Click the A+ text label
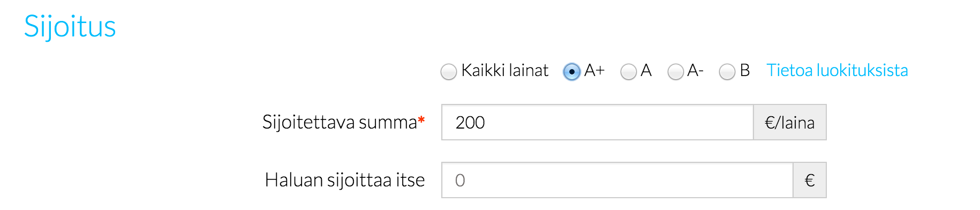The width and height of the screenshot is (980, 210). (594, 70)
